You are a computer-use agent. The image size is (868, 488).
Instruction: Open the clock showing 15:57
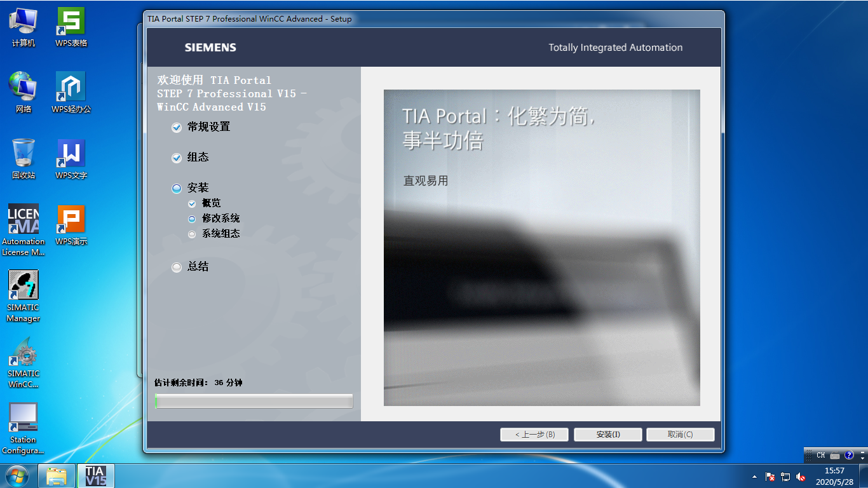[834, 476]
